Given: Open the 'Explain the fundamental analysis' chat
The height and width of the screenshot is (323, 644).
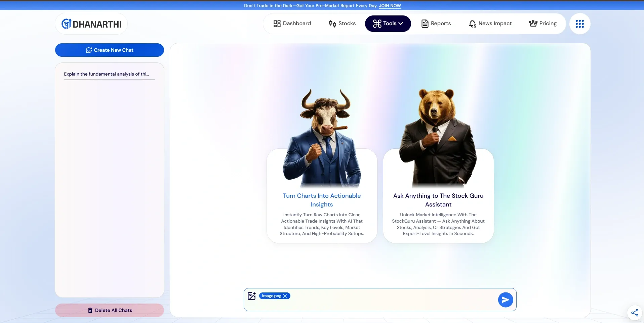Looking at the screenshot, I should [x=107, y=74].
